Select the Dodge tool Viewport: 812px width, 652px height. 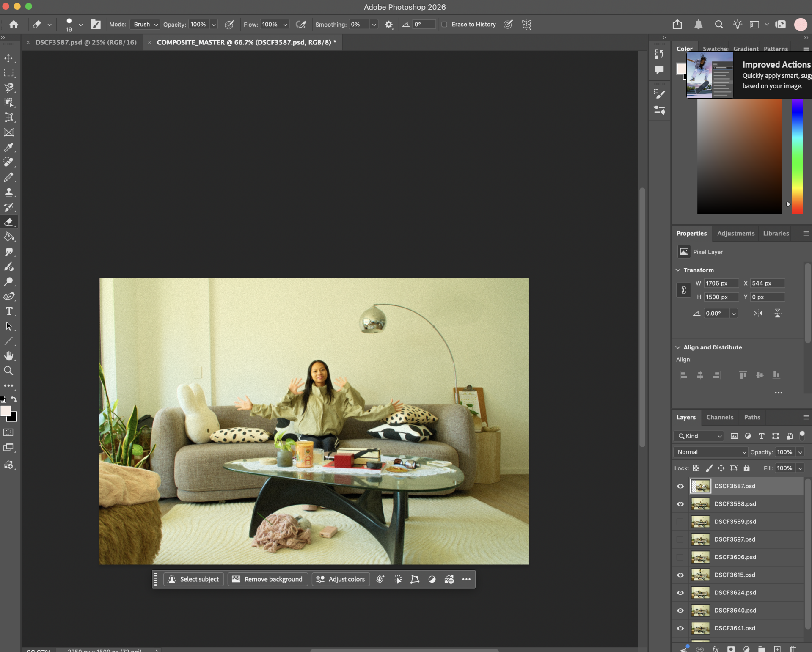point(8,281)
